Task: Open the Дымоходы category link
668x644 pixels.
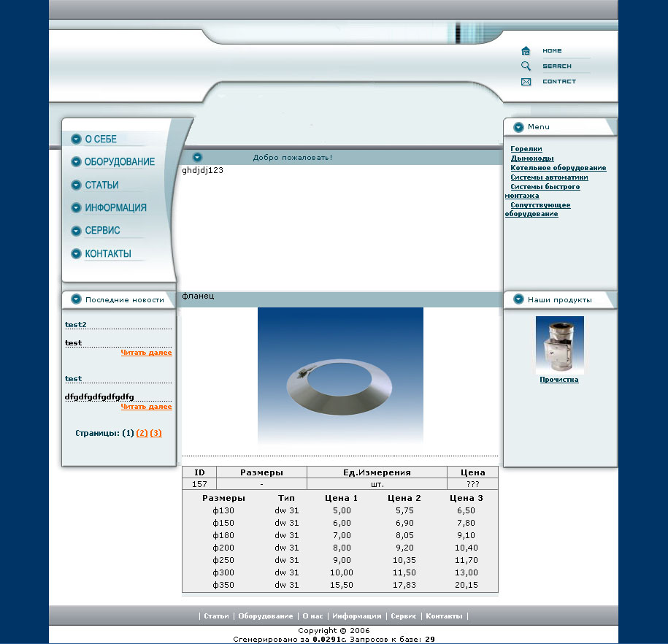Action: (532, 158)
